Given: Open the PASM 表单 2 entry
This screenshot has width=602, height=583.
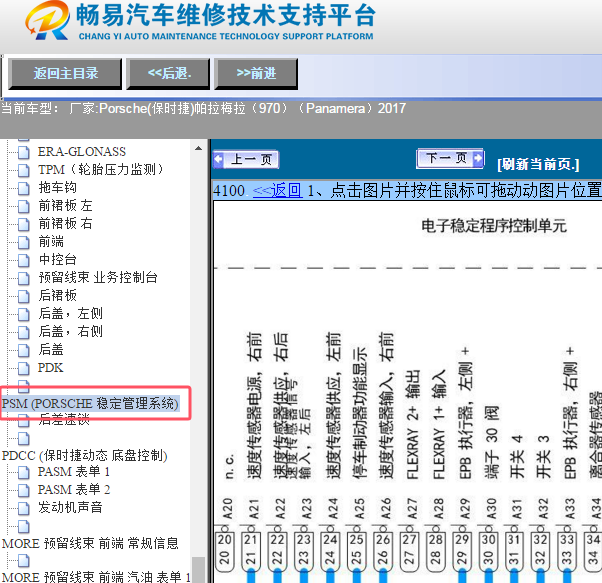Looking at the screenshot, I should 74,489.
